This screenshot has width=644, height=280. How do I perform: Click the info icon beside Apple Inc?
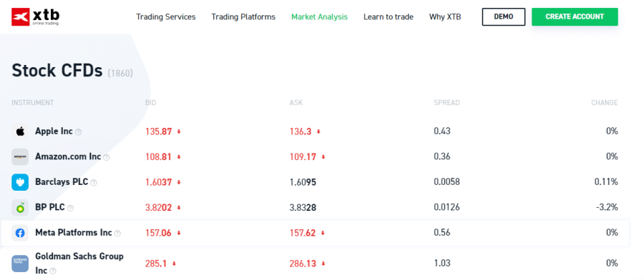[79, 132]
